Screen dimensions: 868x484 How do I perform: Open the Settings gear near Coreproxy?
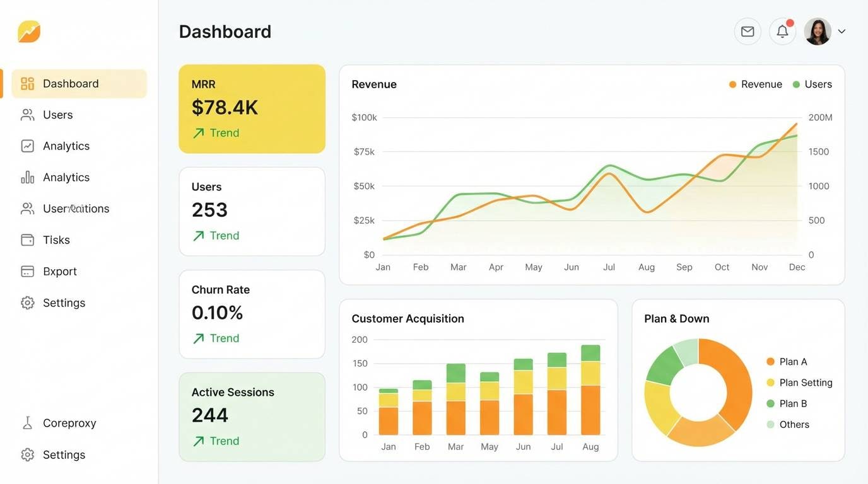coord(27,454)
